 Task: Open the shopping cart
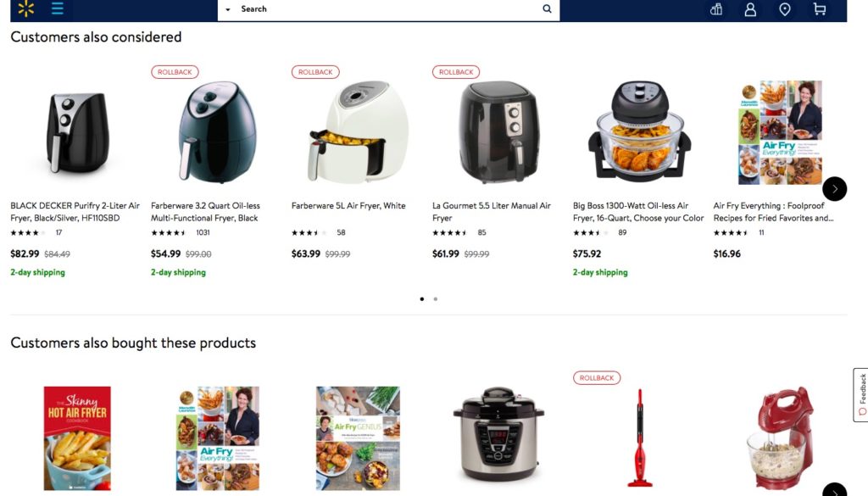pos(820,8)
